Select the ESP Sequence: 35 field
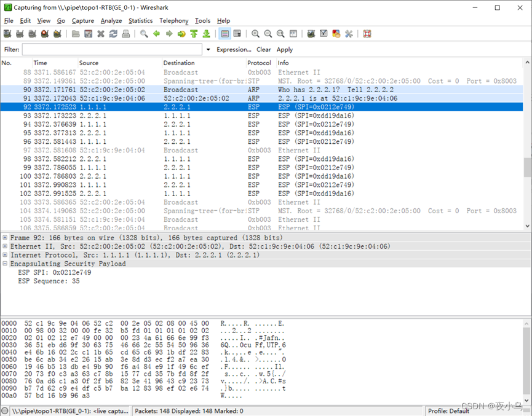Viewport: 532px width, 416px height. click(49, 281)
